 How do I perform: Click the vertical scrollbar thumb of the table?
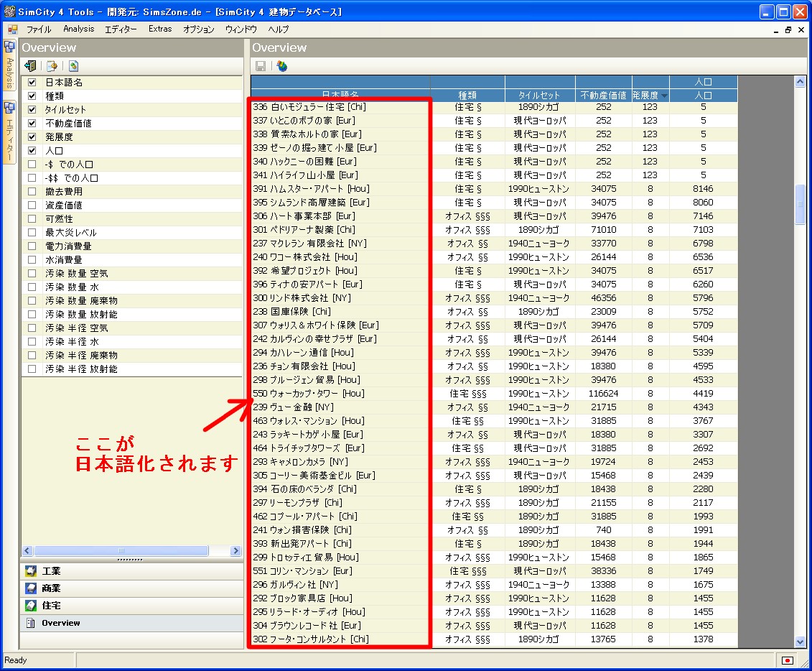[801, 204]
